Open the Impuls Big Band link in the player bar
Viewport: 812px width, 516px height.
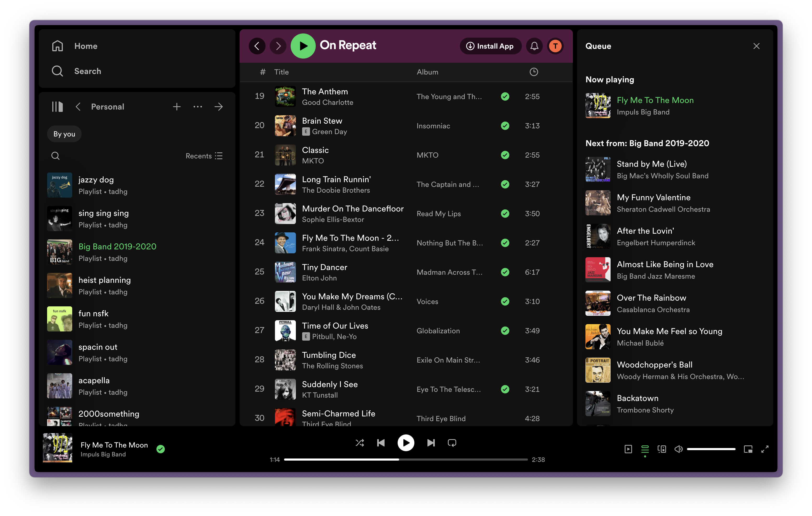(103, 454)
